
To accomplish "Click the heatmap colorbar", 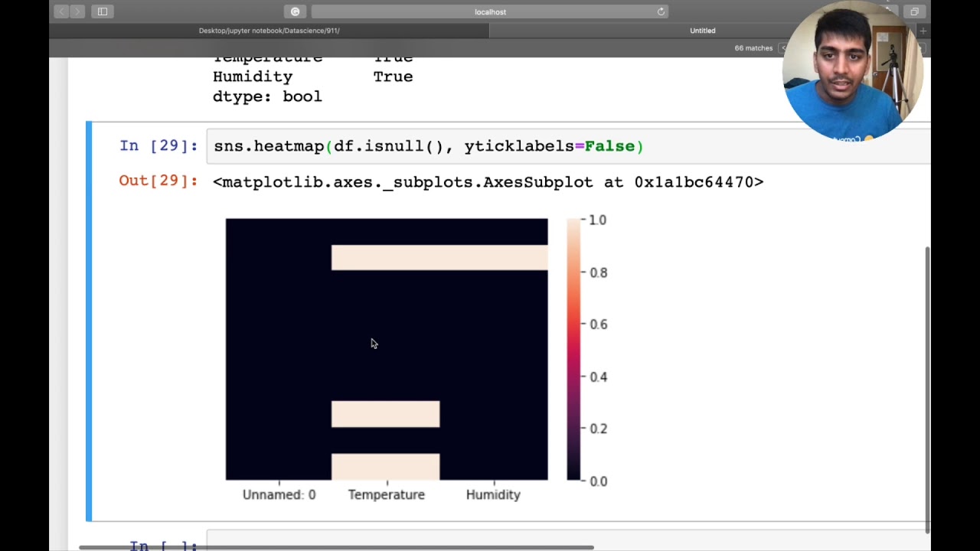I will click(x=573, y=349).
